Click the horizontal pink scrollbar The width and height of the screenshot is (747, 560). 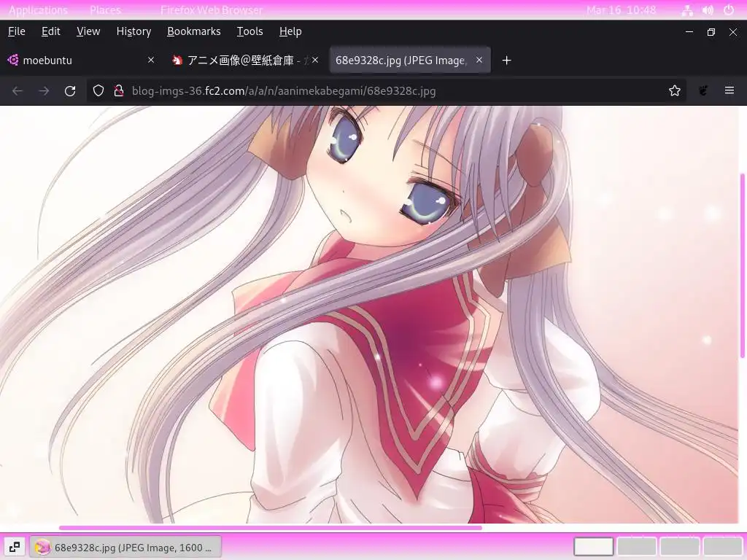270,528
